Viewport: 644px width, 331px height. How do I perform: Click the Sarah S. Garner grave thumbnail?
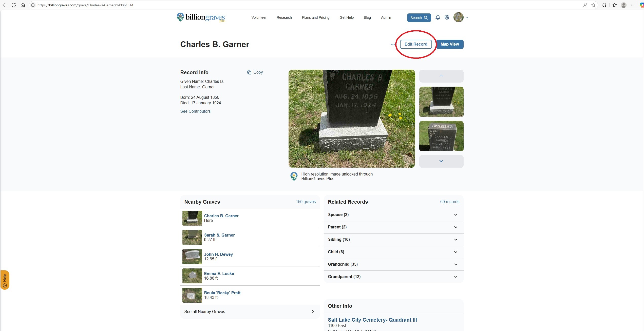pyautogui.click(x=192, y=237)
